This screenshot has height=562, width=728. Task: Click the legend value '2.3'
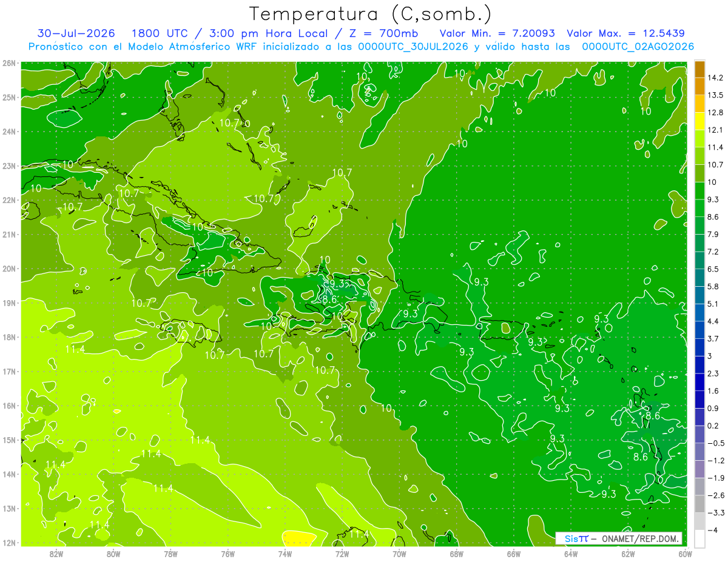click(713, 373)
